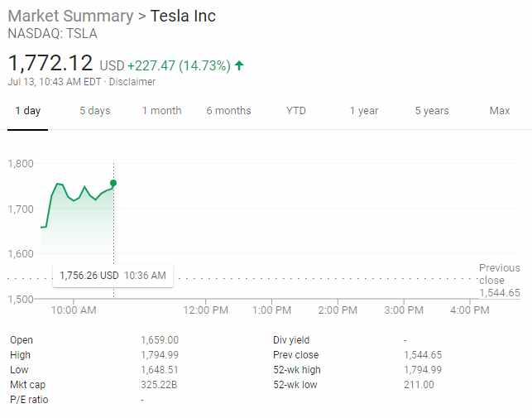Switch to 1 year view

pyautogui.click(x=364, y=111)
